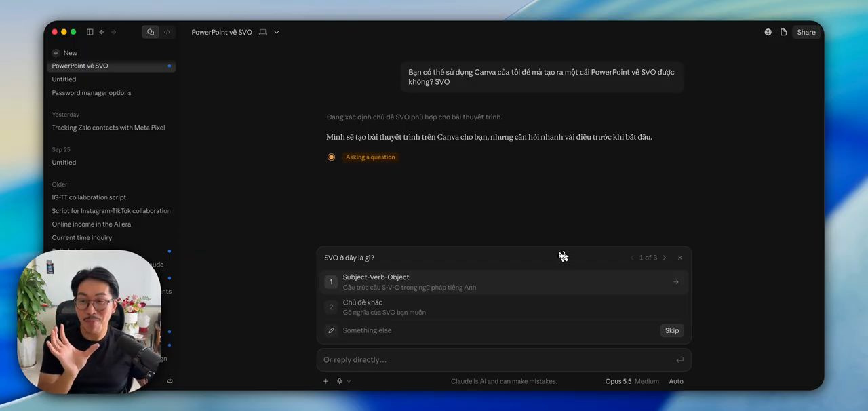Dismiss the question panel with X

[680, 258]
